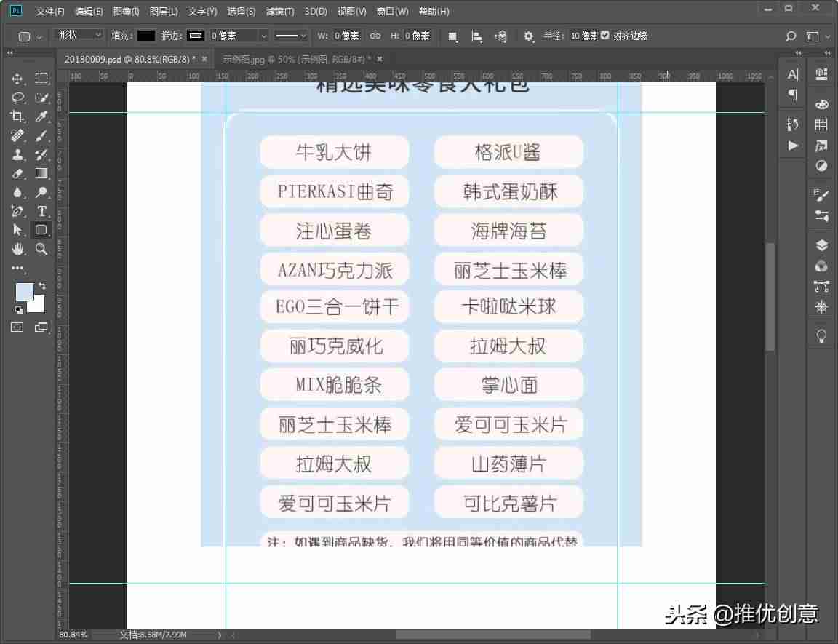Open the Layers panel icon
This screenshot has width=838, height=644.
coord(821,245)
